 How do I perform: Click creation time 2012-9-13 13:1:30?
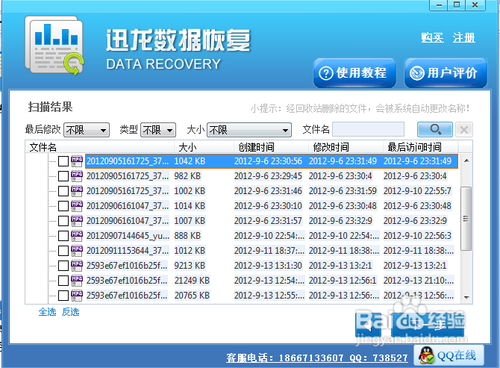coord(268,266)
